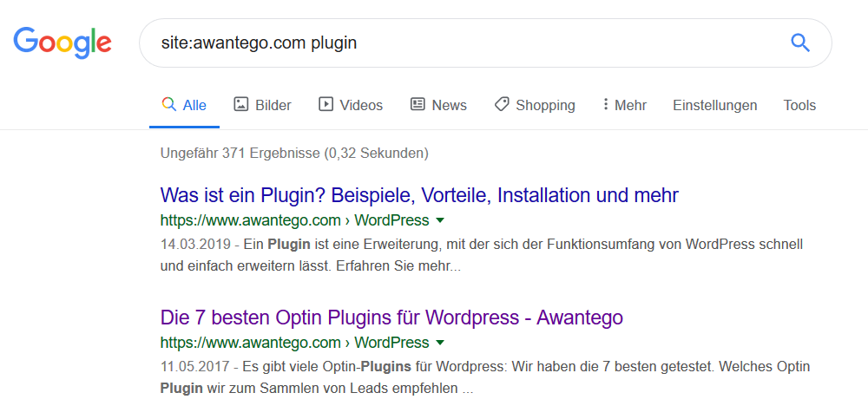Click the Mehr three-dots icon
868x419 pixels.
click(x=606, y=105)
